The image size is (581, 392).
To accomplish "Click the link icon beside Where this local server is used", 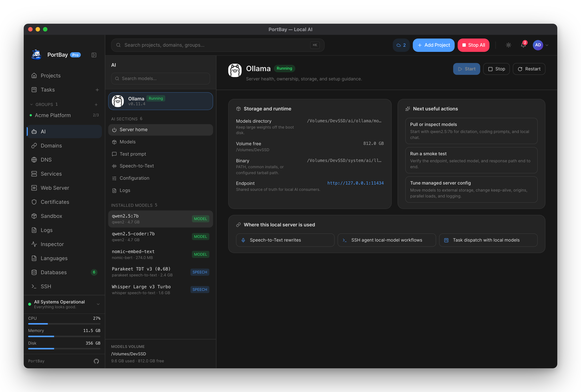I will (x=238, y=225).
